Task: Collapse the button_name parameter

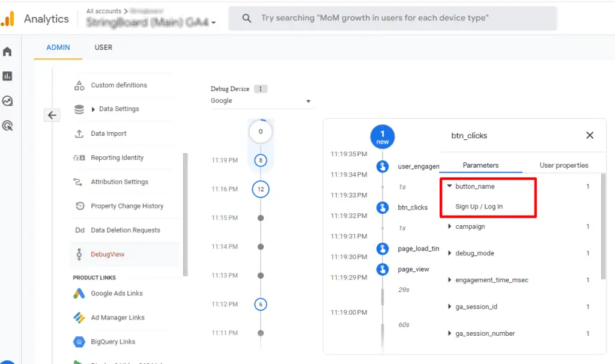Action: point(449,186)
